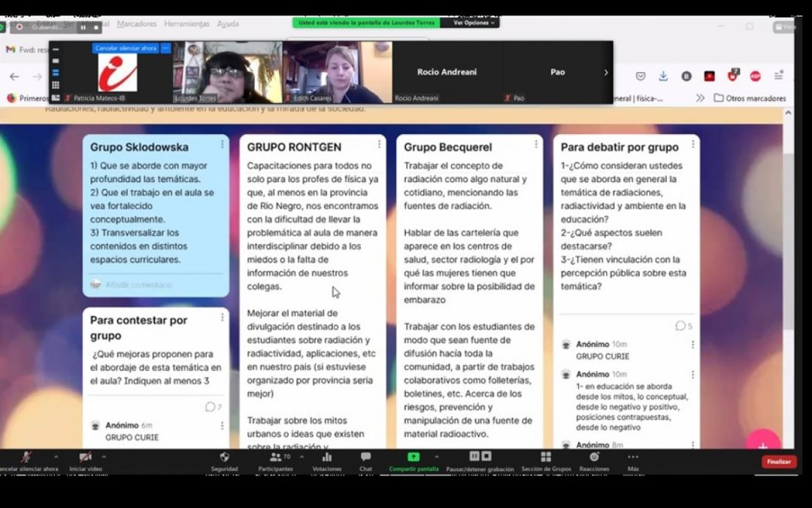The image size is (812, 508).
Task: Open Marcadores menu in browser
Action: click(137, 24)
